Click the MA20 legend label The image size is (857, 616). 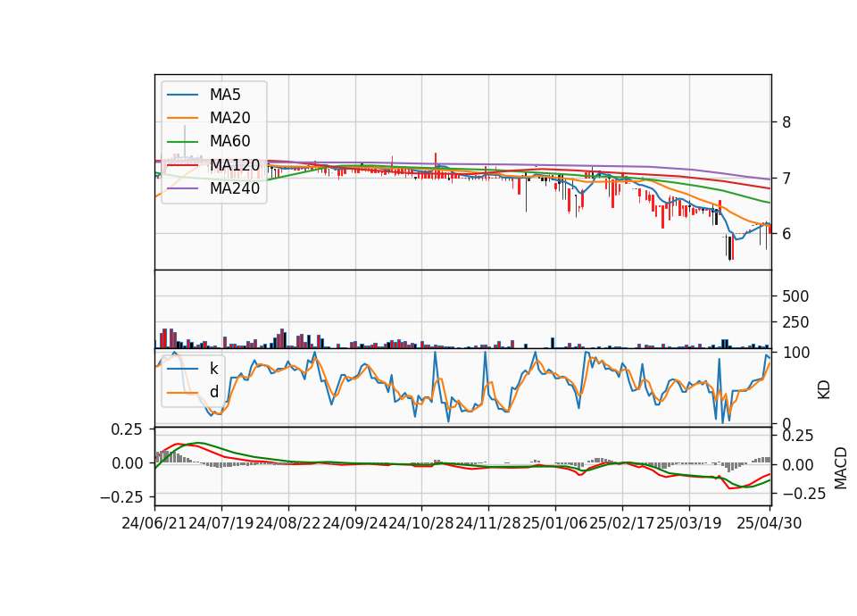coord(229,118)
